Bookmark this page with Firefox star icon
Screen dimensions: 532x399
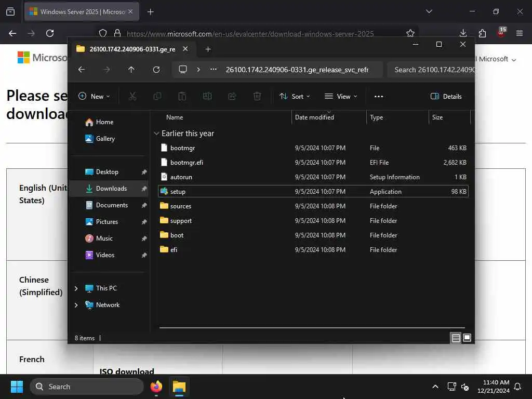tap(410, 33)
